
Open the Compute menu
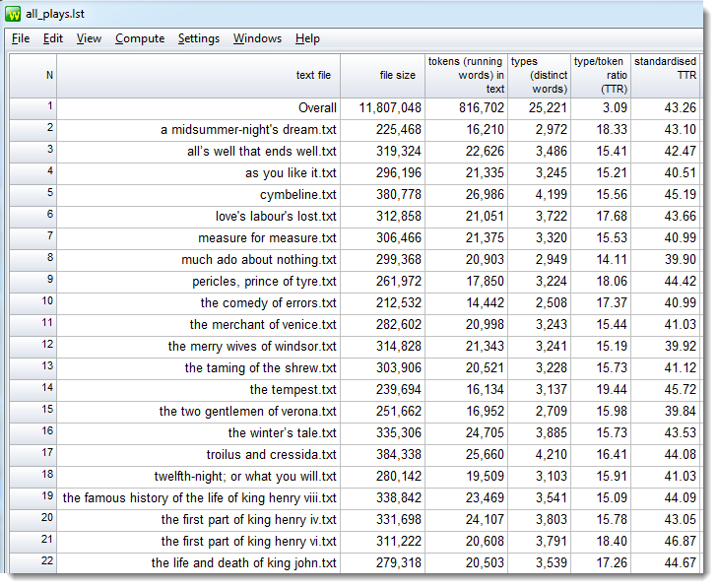140,38
